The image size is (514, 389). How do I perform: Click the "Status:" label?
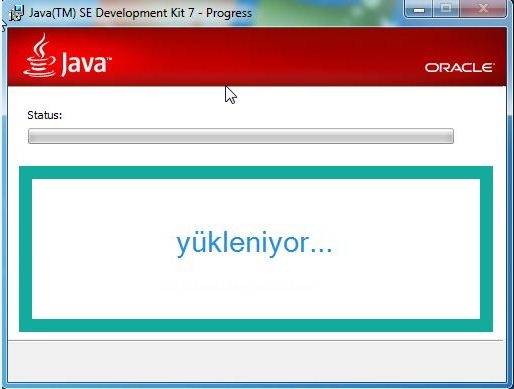[45, 115]
